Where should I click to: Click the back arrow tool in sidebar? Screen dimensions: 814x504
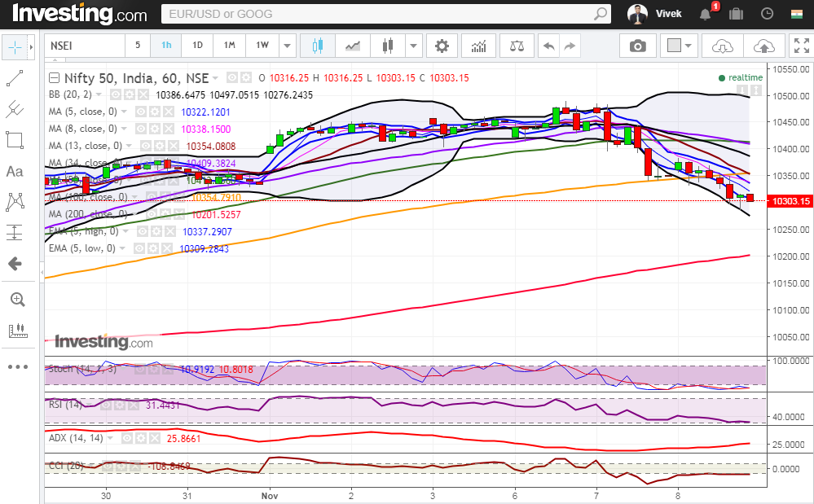coord(15,264)
